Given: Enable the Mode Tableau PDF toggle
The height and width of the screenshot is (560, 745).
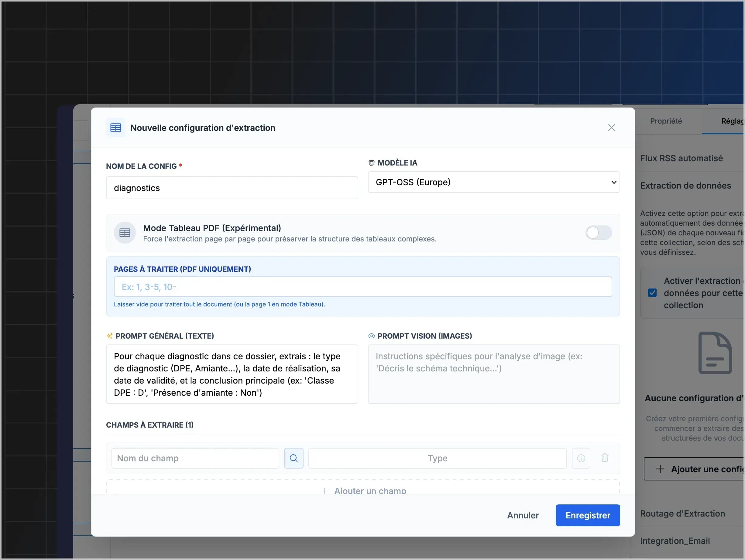Looking at the screenshot, I should 598,233.
